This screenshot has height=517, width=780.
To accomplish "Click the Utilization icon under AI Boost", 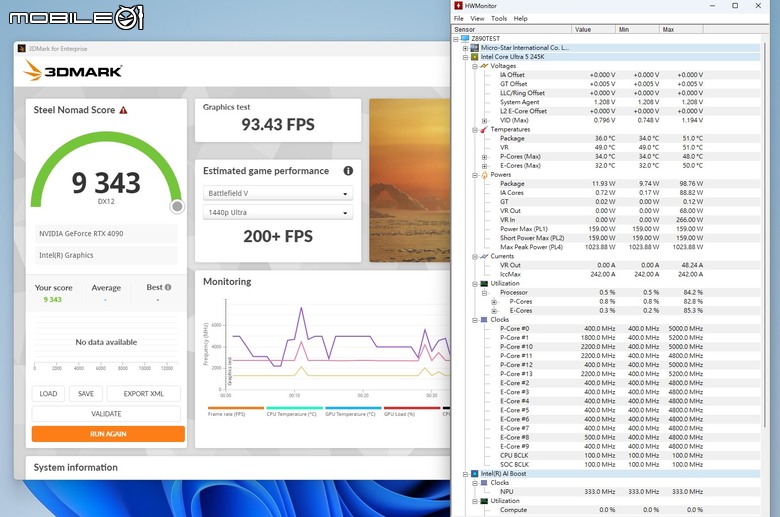I will [484, 501].
